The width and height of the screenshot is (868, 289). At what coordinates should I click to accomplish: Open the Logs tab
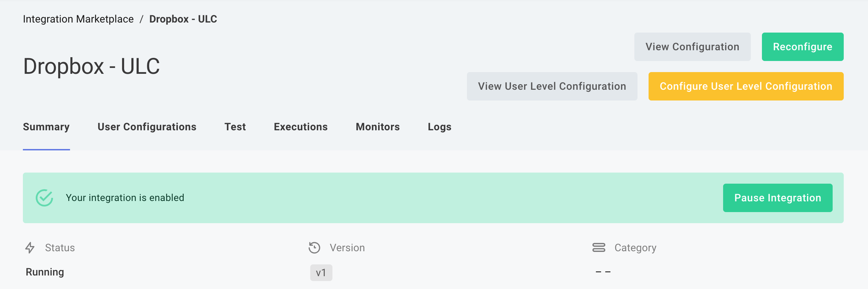pos(440,127)
